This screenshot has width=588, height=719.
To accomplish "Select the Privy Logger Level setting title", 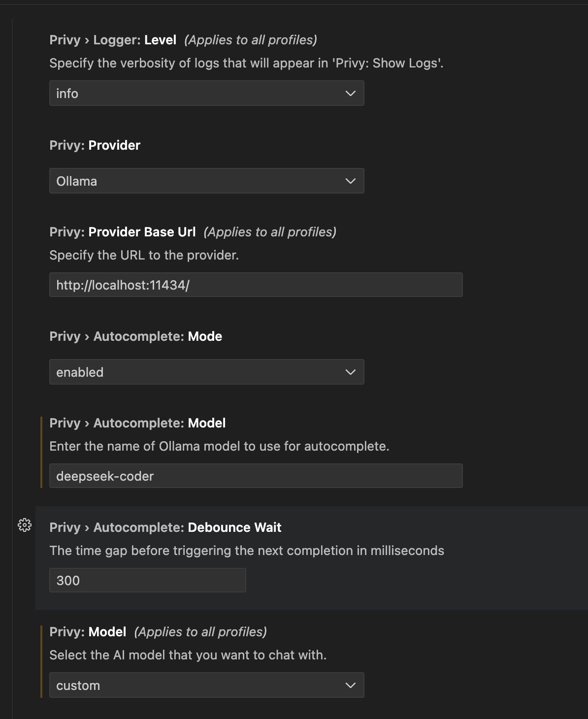I will [x=113, y=40].
